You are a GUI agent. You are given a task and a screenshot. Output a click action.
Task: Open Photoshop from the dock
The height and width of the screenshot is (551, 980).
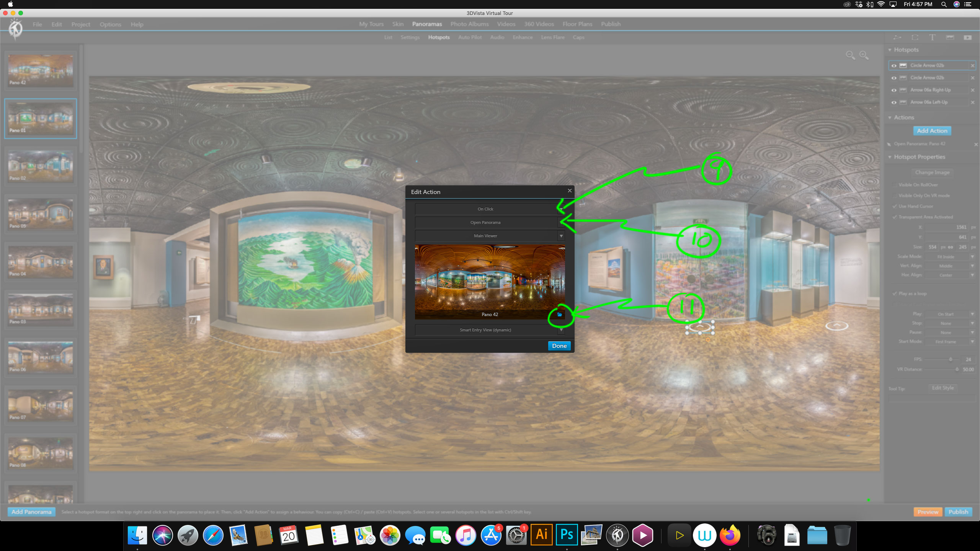coord(567,535)
